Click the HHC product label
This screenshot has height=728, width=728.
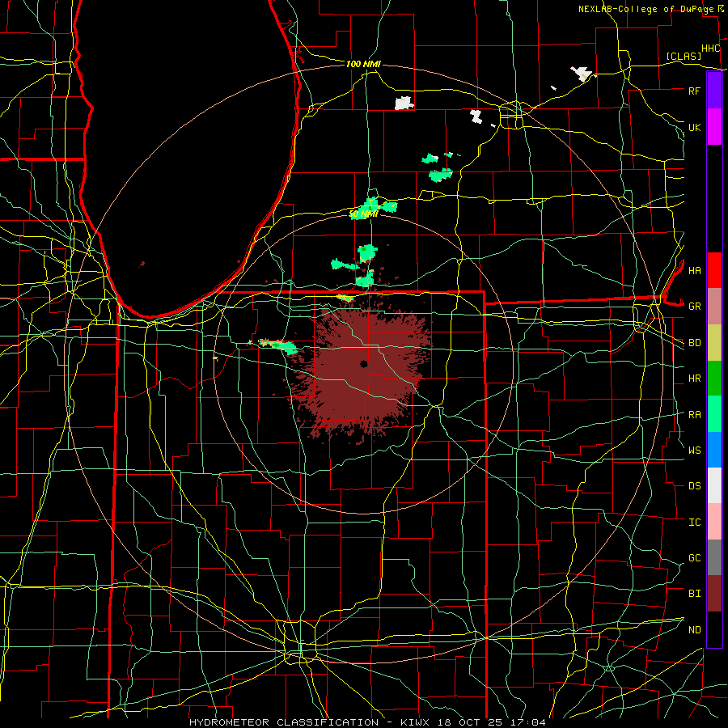pyautogui.click(x=710, y=49)
